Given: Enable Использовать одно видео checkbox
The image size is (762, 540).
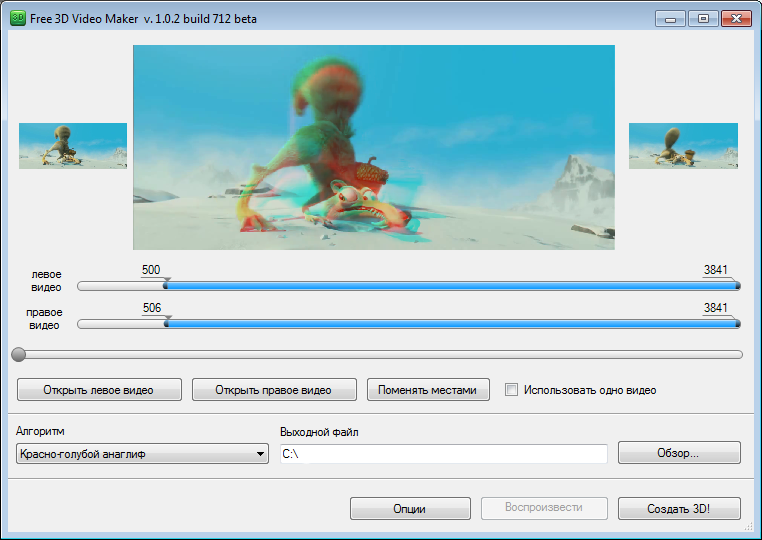Looking at the screenshot, I should coord(511,390).
